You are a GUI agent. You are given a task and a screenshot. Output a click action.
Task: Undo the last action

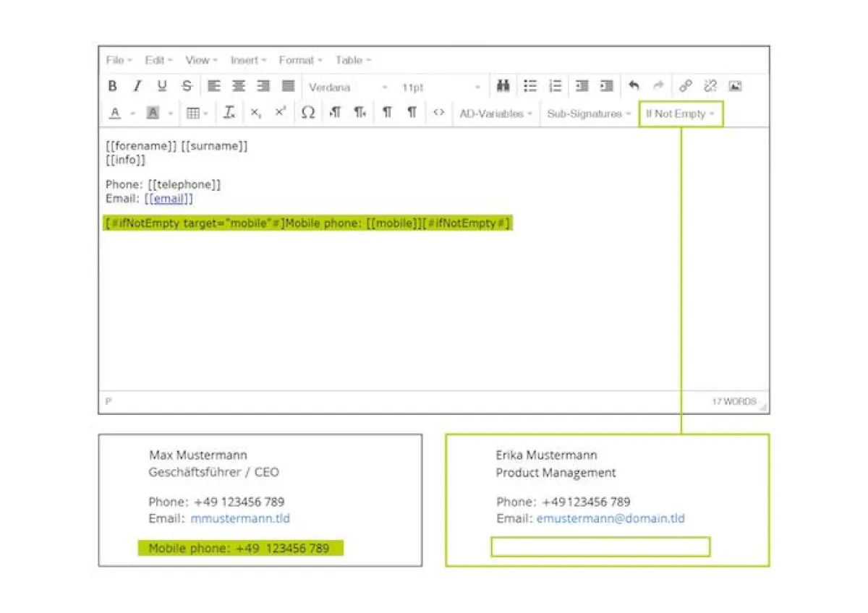click(634, 86)
